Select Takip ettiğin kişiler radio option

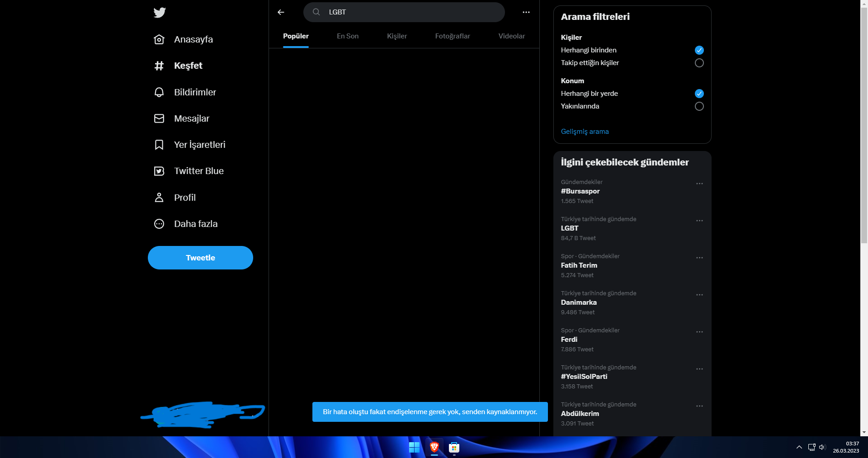[x=699, y=63]
